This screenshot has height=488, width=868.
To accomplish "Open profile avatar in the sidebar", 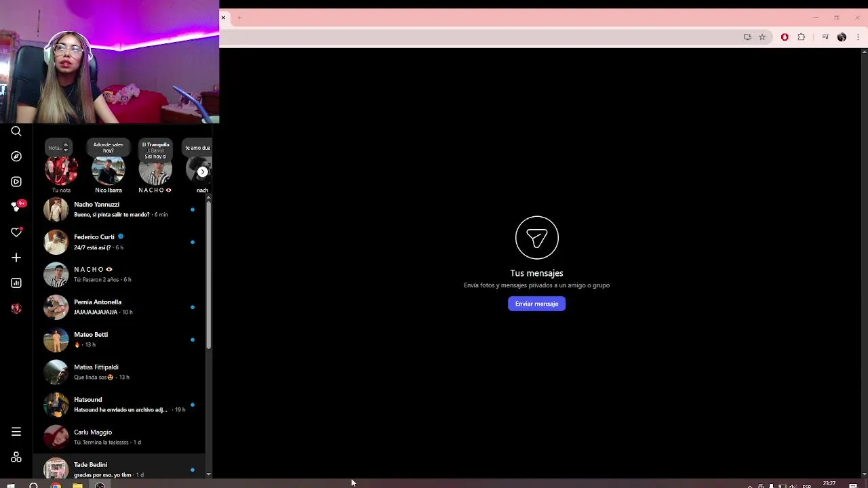I will point(16,308).
